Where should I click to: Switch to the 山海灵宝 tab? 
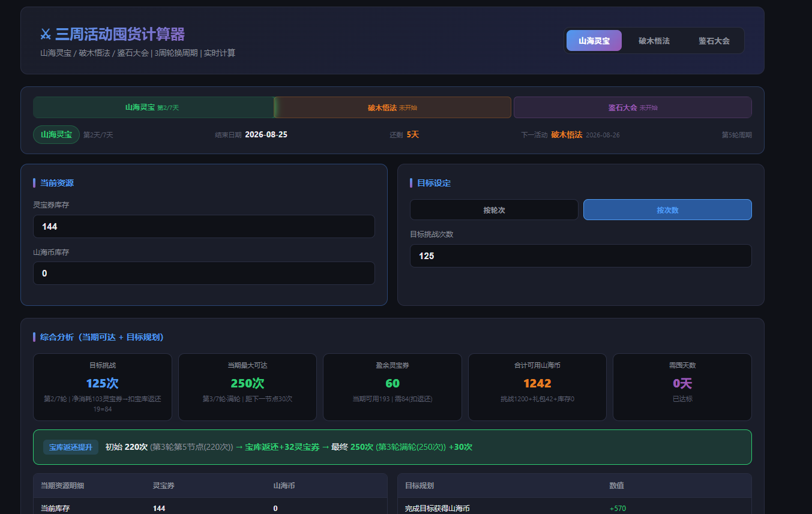(x=594, y=41)
